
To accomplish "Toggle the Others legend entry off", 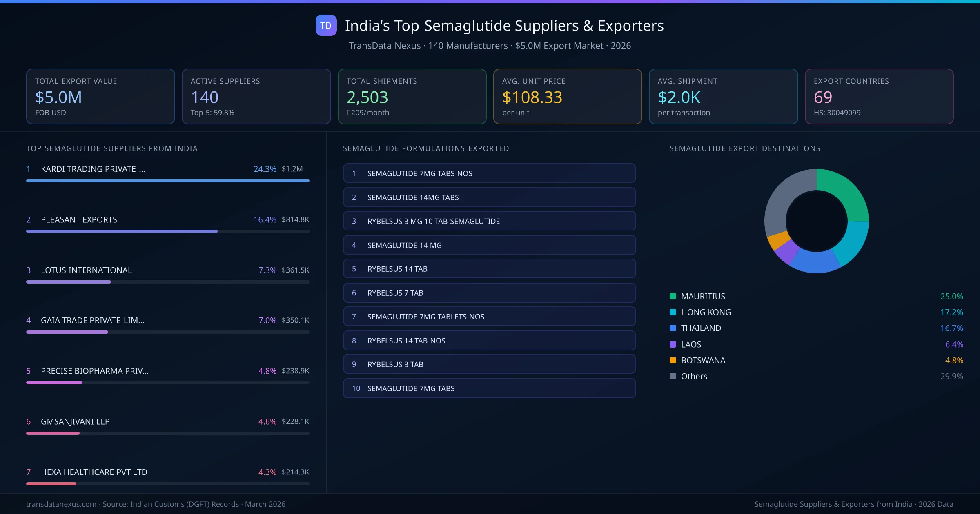I will point(693,376).
